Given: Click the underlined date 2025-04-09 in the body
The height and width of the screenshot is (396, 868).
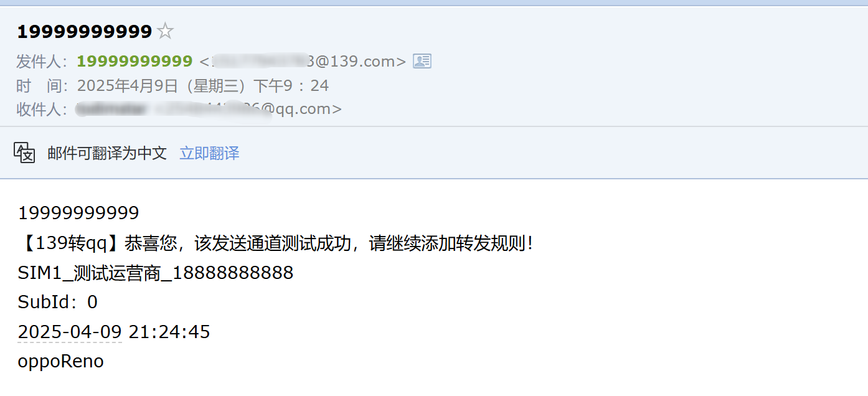Looking at the screenshot, I should [x=70, y=332].
